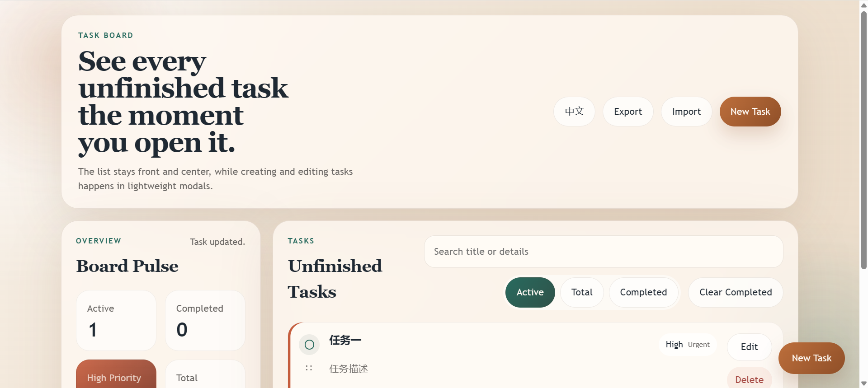Click the floating New Task button
This screenshot has height=388, width=868.
(x=811, y=358)
